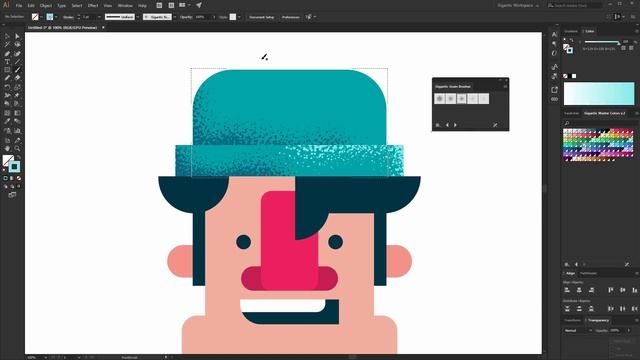Select the Rotate tool
Viewport: 640px width, 360px height.
7,87
